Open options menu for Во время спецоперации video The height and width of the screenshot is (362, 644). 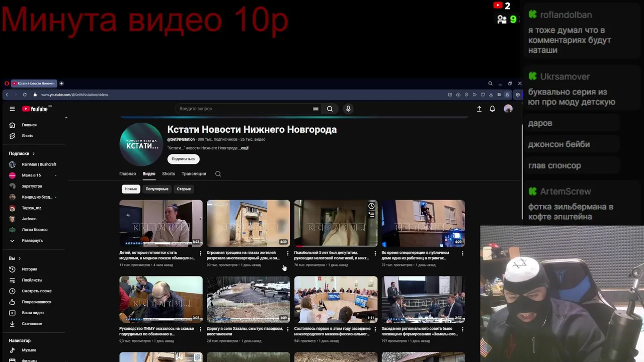(462, 253)
